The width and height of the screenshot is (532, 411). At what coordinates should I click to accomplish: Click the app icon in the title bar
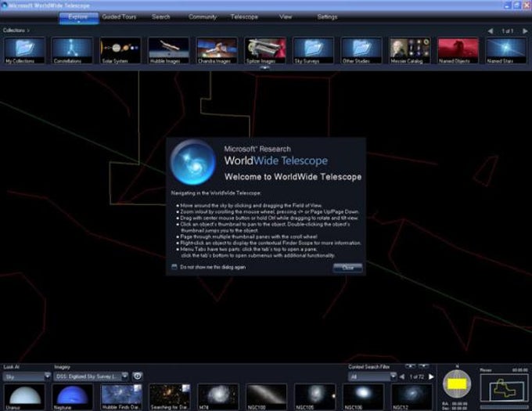pyautogui.click(x=4, y=5)
